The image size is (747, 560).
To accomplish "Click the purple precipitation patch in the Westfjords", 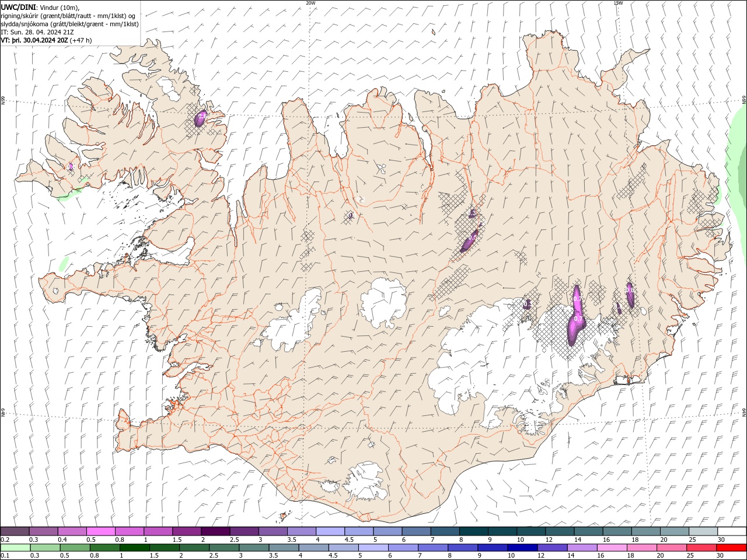I will click(x=201, y=118).
